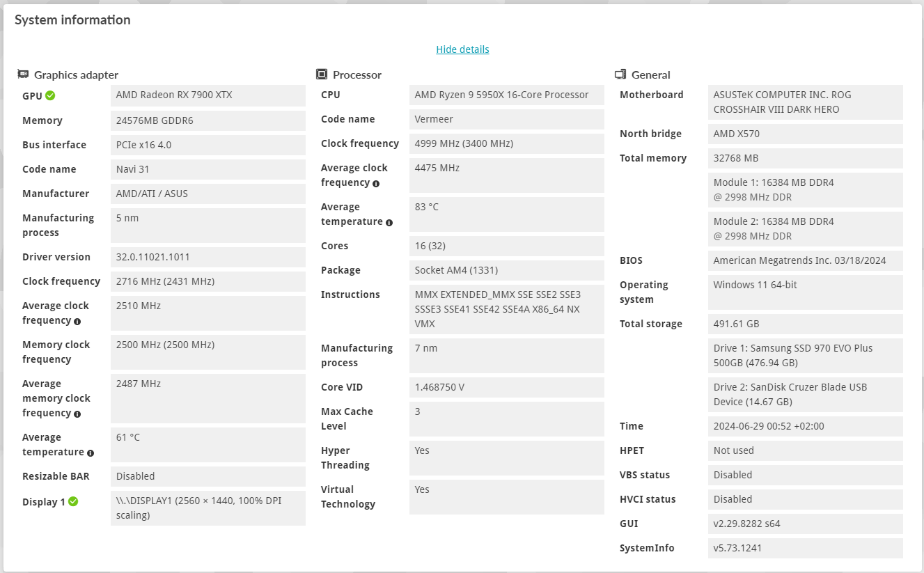Click the 491.61 GB total storage value
924x573 pixels.
coord(806,324)
